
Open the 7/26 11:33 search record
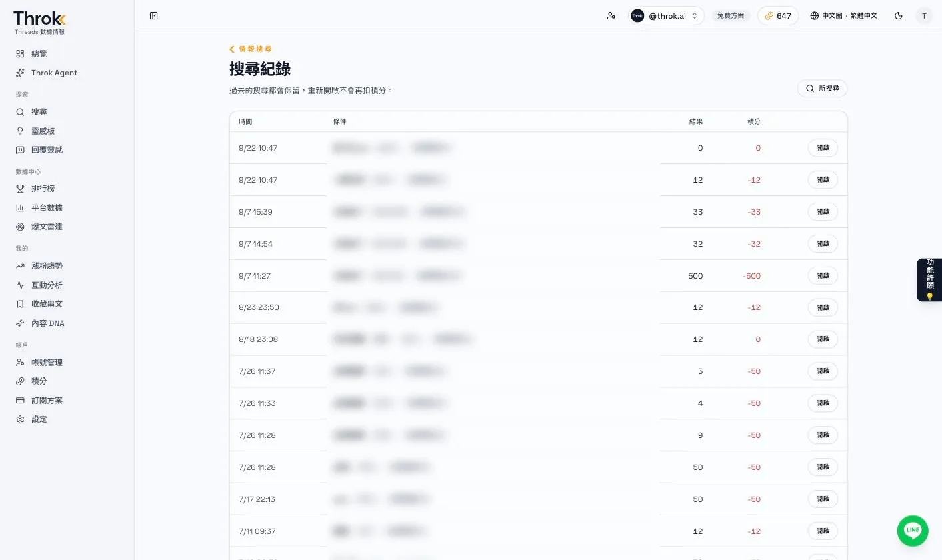pos(823,403)
